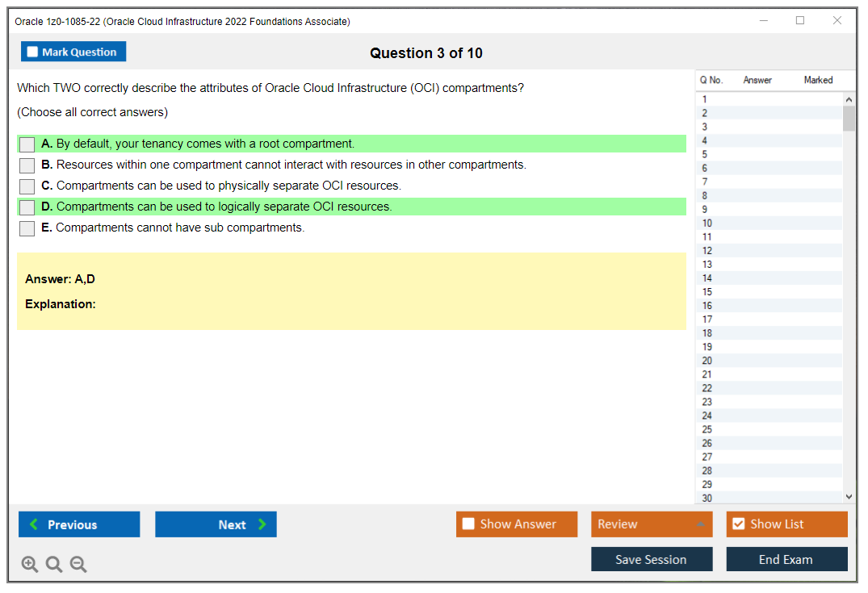
Task: Go to the Previous question
Action: [x=78, y=524]
